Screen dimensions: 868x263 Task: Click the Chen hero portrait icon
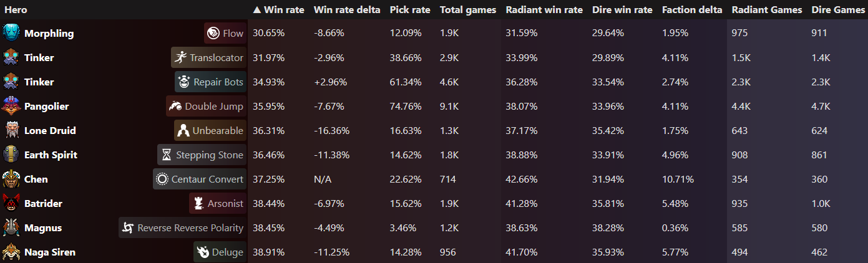[x=11, y=179]
